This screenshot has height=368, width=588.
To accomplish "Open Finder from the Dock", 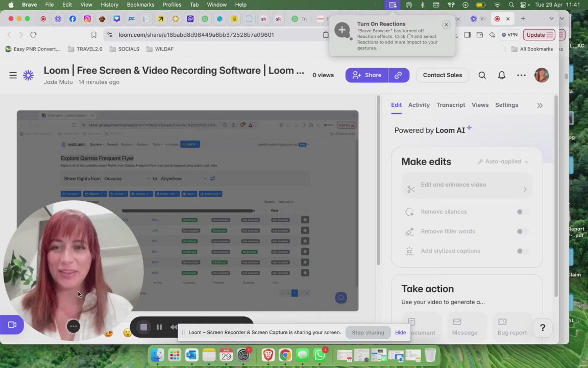I will click(158, 355).
